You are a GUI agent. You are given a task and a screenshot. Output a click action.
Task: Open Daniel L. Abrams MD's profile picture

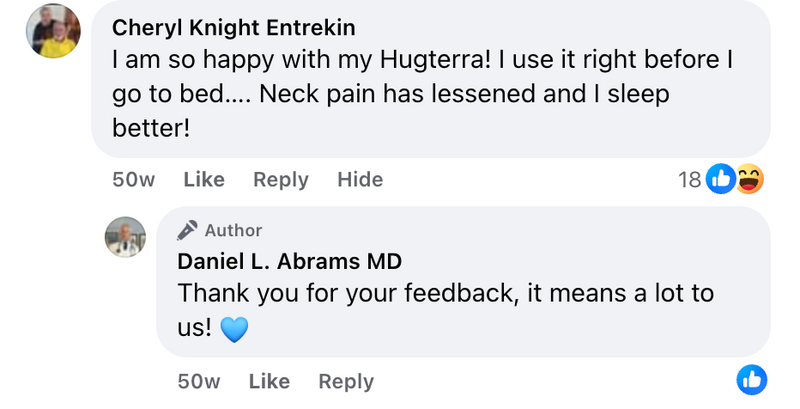click(126, 237)
